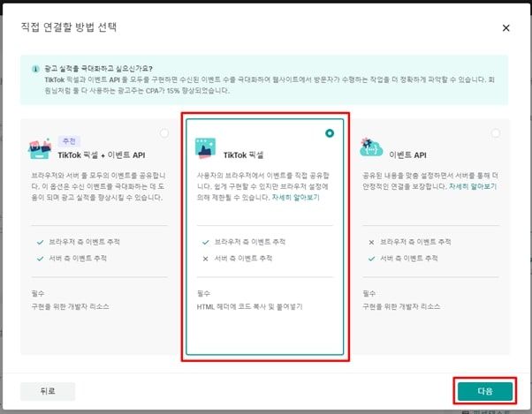The image size is (532, 414).
Task: Click X mark beside 브라우저 측 이벤트 추적 in 이벤트 API card
Action: click(x=369, y=241)
